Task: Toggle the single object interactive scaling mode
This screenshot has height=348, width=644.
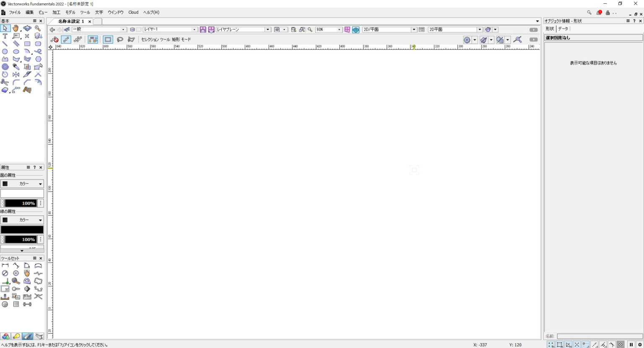Action: pyautogui.click(x=66, y=39)
